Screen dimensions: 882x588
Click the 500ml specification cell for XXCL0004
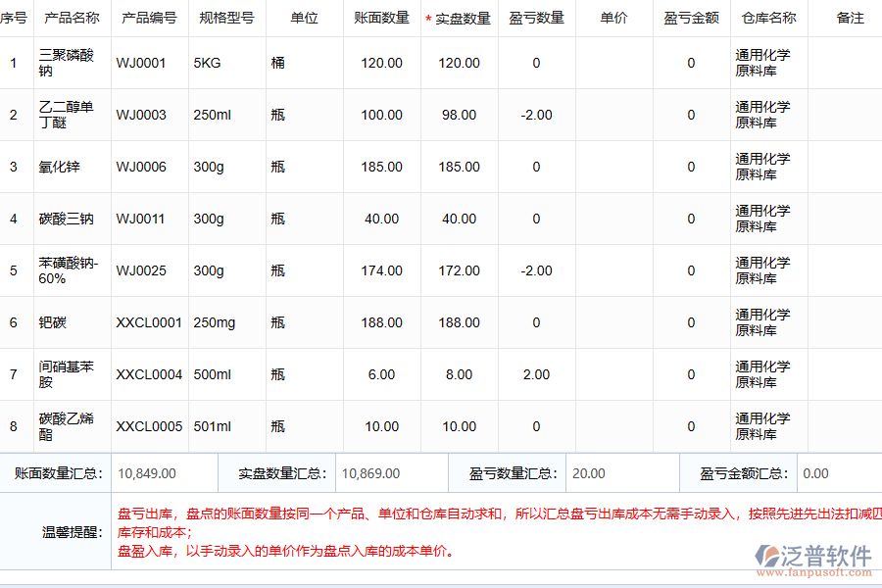click(x=218, y=374)
